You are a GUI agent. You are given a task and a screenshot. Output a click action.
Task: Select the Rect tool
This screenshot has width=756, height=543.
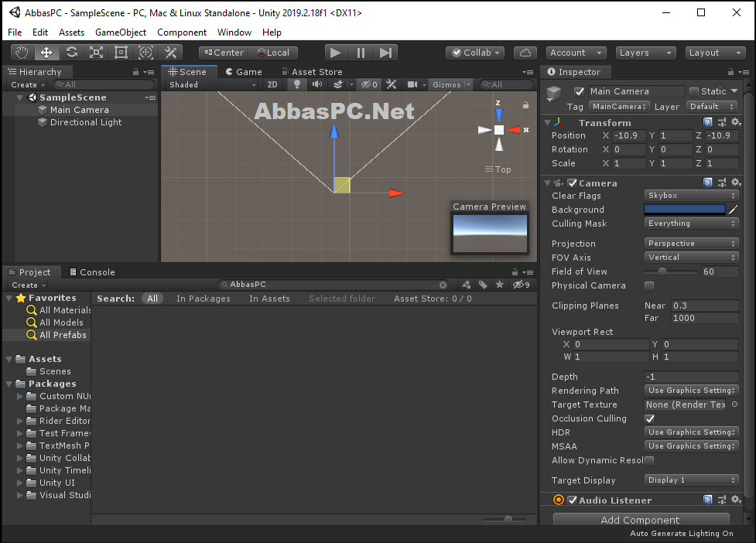[x=121, y=53]
